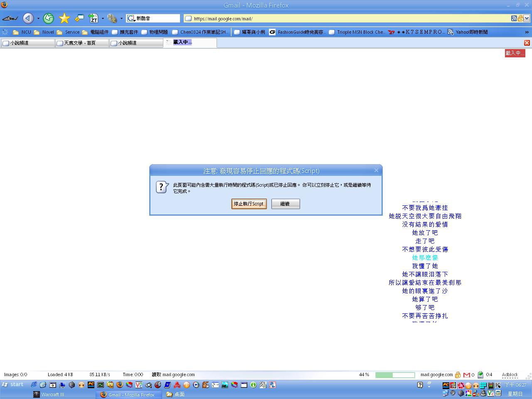Screen dimensions: 532x399
Task: Click the page loading progress bar in the status bar
Action: [395, 375]
